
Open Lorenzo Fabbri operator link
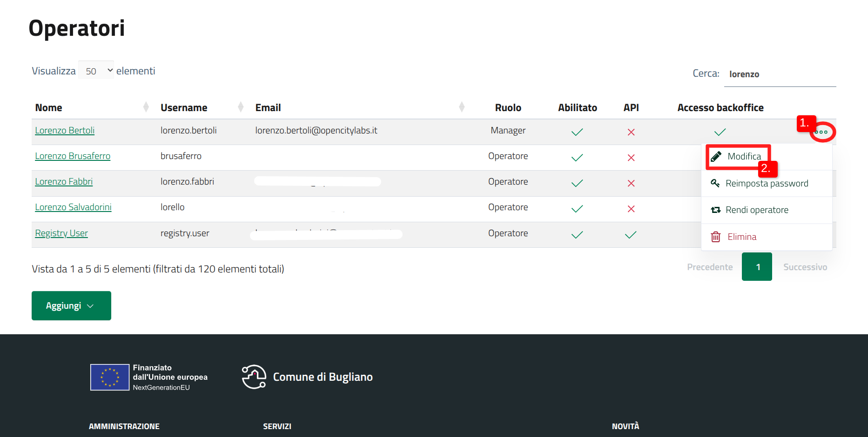[x=64, y=181]
